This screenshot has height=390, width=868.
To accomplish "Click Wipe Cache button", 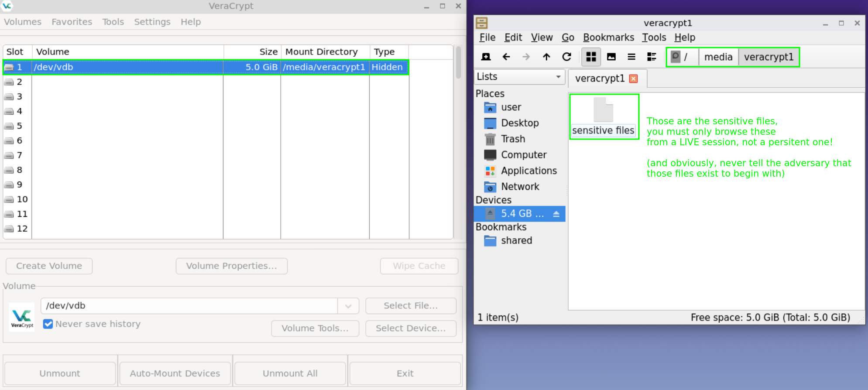I will (x=419, y=266).
